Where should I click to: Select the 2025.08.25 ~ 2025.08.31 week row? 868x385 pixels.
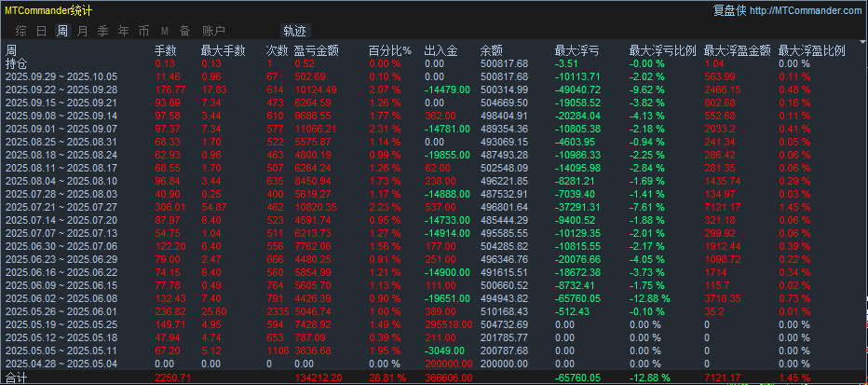pos(434,142)
